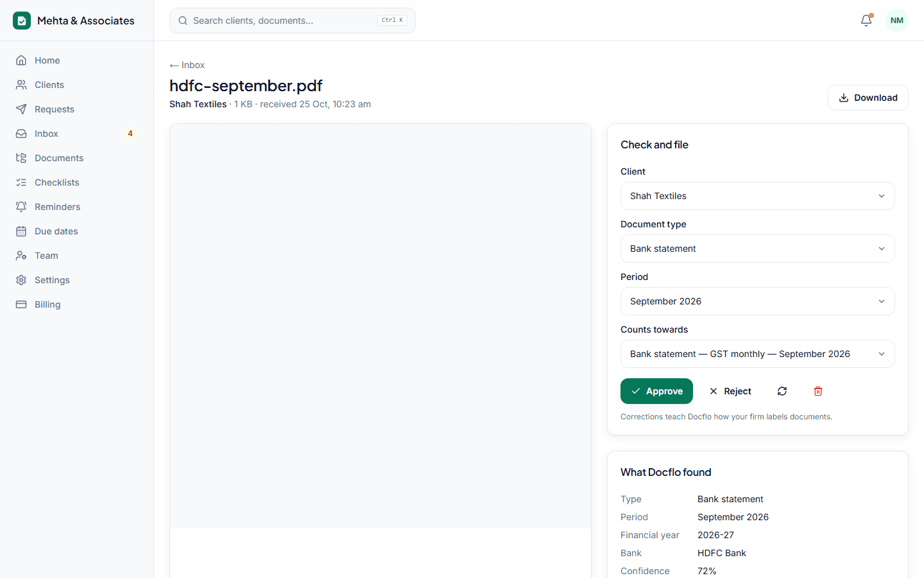Open Settings page
This screenshot has height=578, width=924.
[x=77, y=280]
